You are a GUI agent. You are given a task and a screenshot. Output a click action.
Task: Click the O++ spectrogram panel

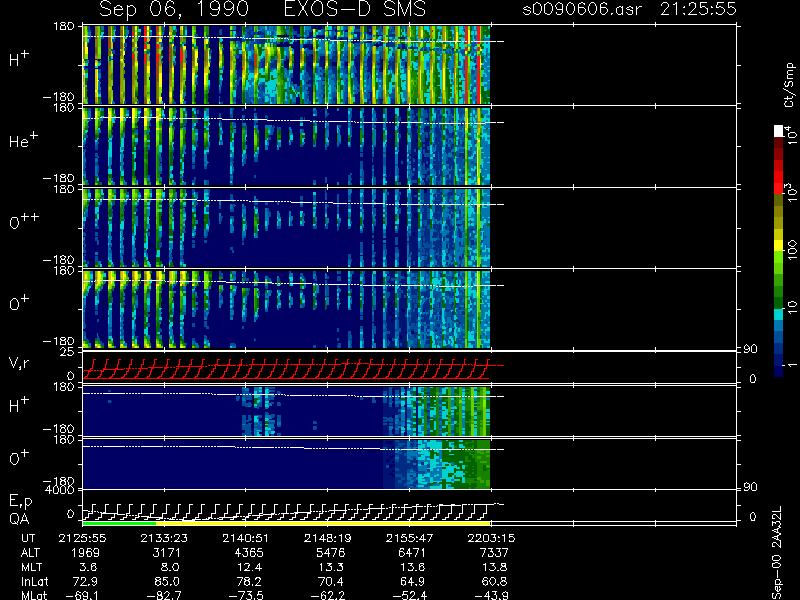[287, 228]
